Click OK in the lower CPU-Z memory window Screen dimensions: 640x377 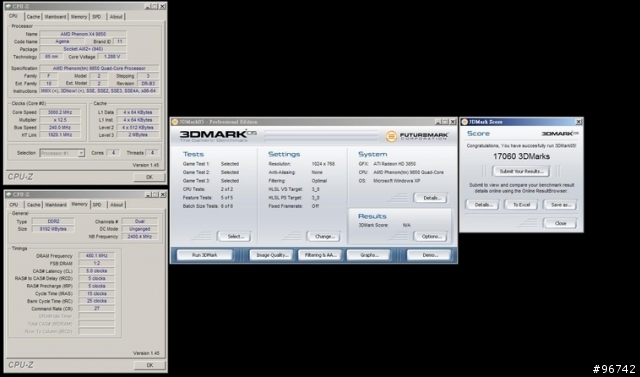click(149, 365)
